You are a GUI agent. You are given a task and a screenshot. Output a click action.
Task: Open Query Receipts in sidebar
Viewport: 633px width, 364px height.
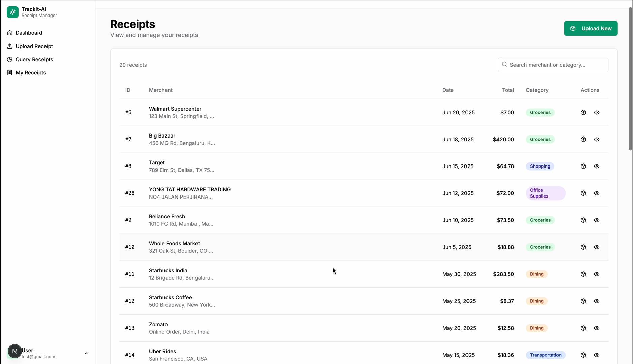tap(34, 59)
